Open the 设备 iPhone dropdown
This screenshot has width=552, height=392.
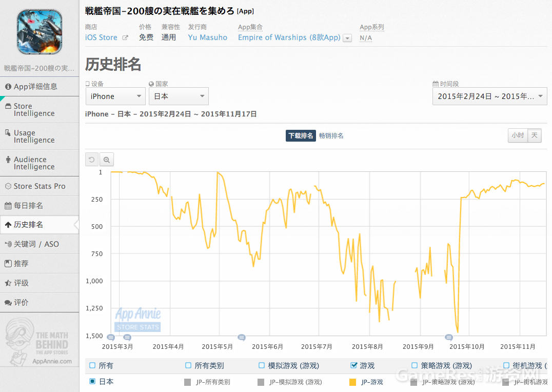coord(115,96)
